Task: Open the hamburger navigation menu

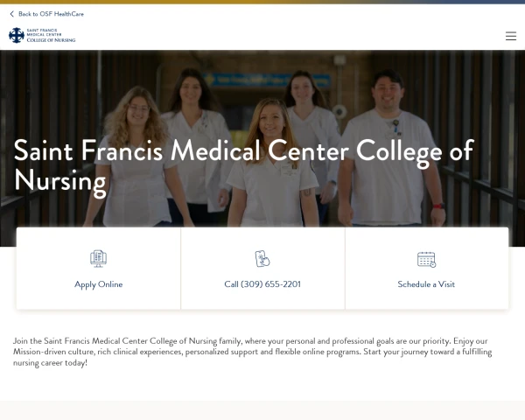Action: click(x=511, y=36)
